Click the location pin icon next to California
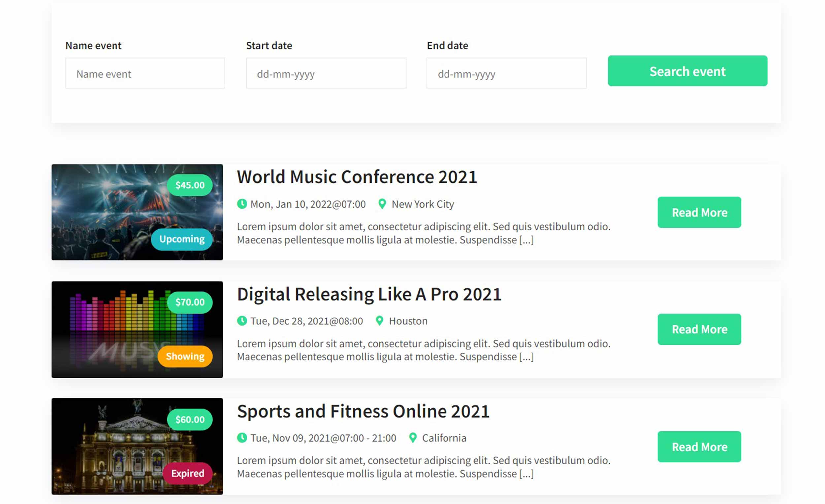The height and width of the screenshot is (504, 825). coord(413,438)
